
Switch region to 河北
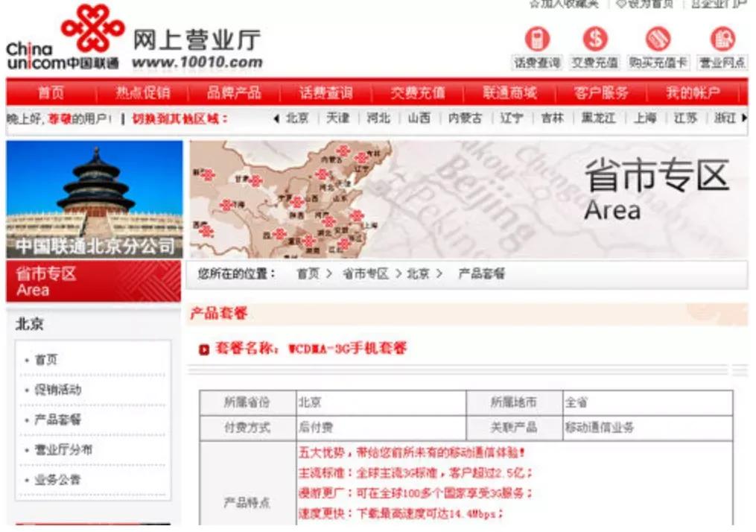pos(378,118)
